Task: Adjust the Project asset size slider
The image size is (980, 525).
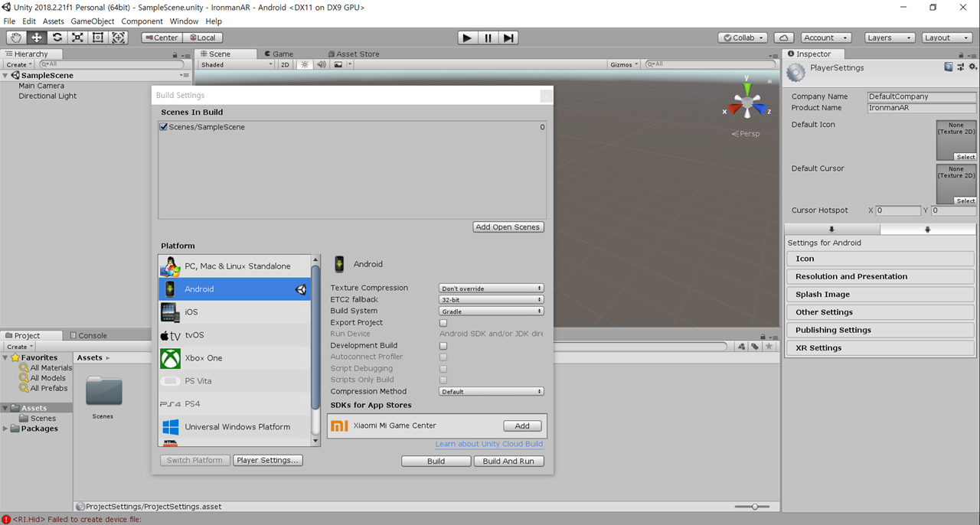Action: (755, 507)
